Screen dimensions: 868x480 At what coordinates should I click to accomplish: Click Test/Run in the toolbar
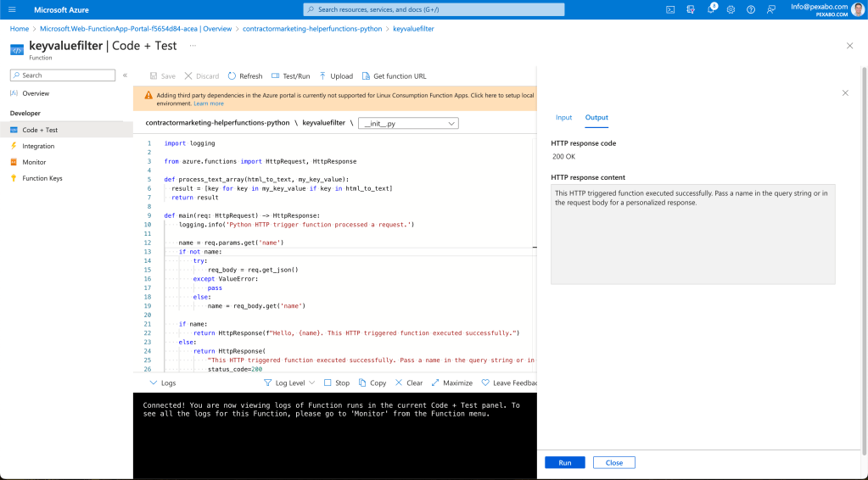290,76
